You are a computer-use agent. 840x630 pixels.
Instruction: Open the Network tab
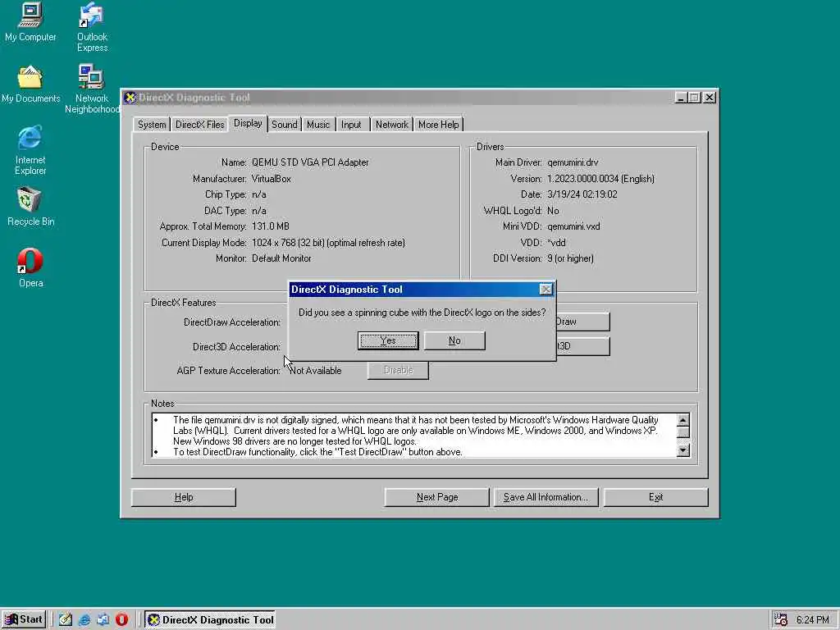(391, 125)
